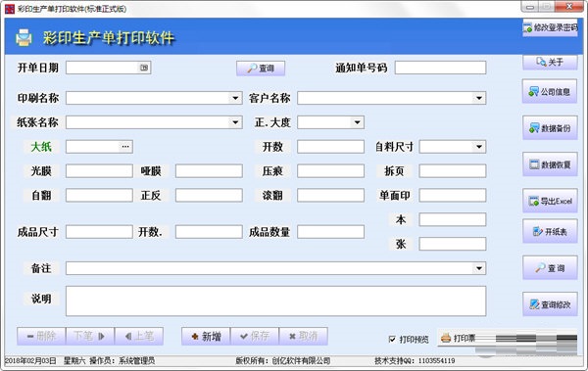Click the 数据恢复 restore button
The image size is (588, 371).
[550, 164]
